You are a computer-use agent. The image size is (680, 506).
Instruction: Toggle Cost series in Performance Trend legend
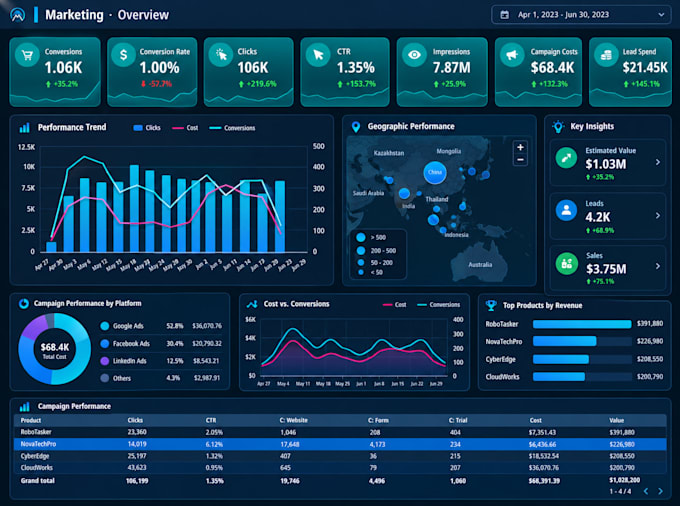pos(185,128)
